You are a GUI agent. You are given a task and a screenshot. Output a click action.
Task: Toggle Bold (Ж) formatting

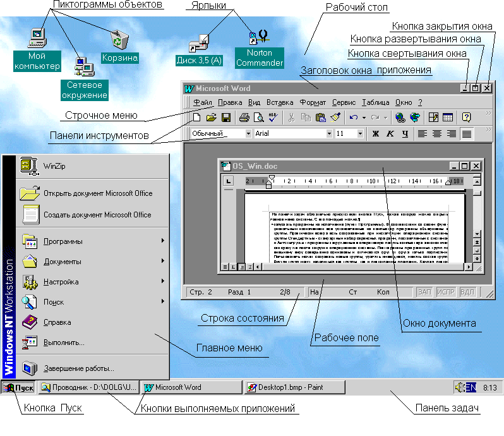(375, 133)
